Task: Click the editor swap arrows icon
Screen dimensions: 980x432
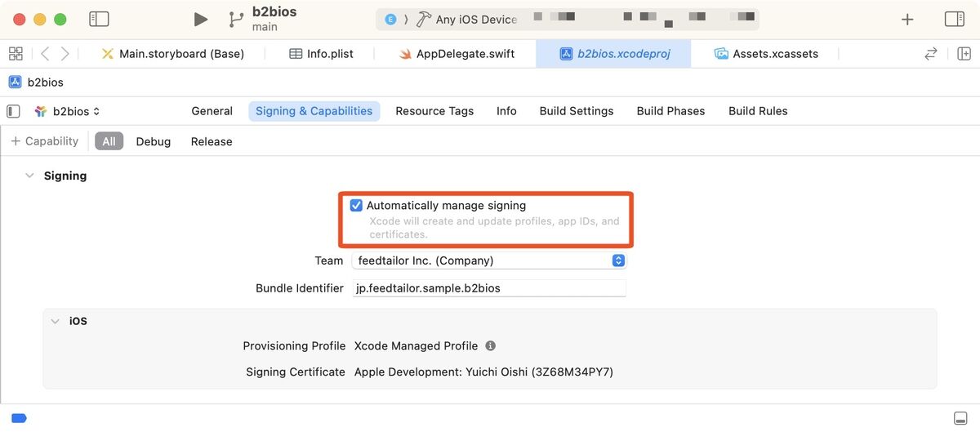Action: [x=931, y=54]
